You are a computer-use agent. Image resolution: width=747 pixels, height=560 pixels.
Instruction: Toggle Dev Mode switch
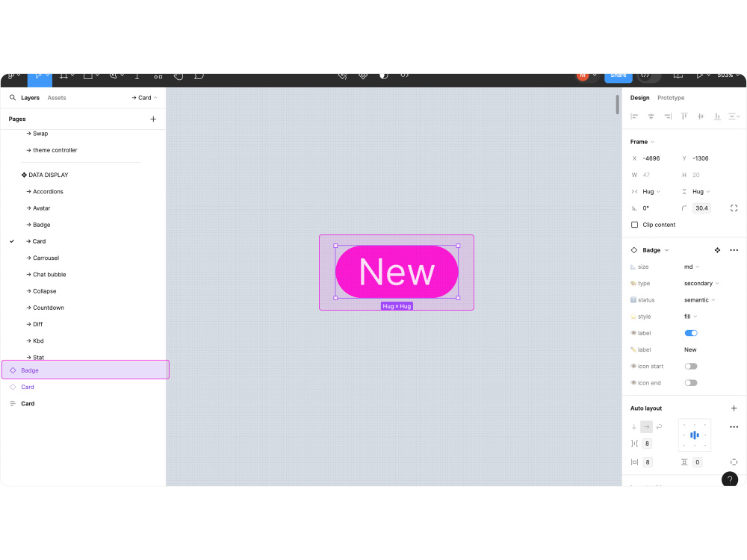[x=649, y=76]
